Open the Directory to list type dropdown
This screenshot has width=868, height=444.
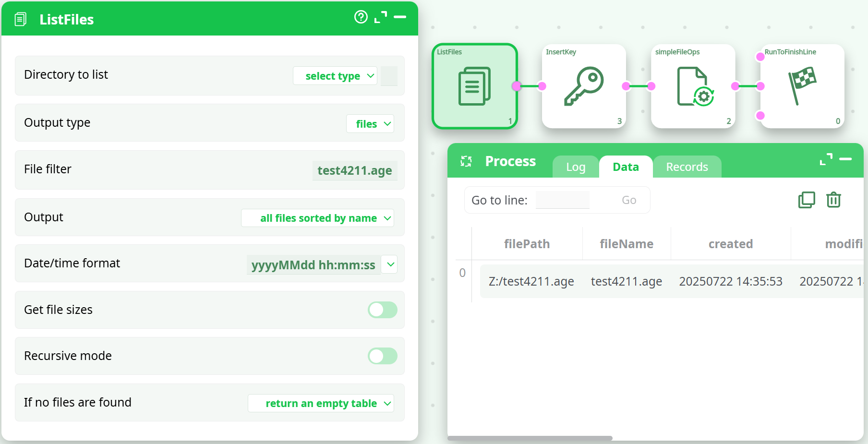coord(335,76)
